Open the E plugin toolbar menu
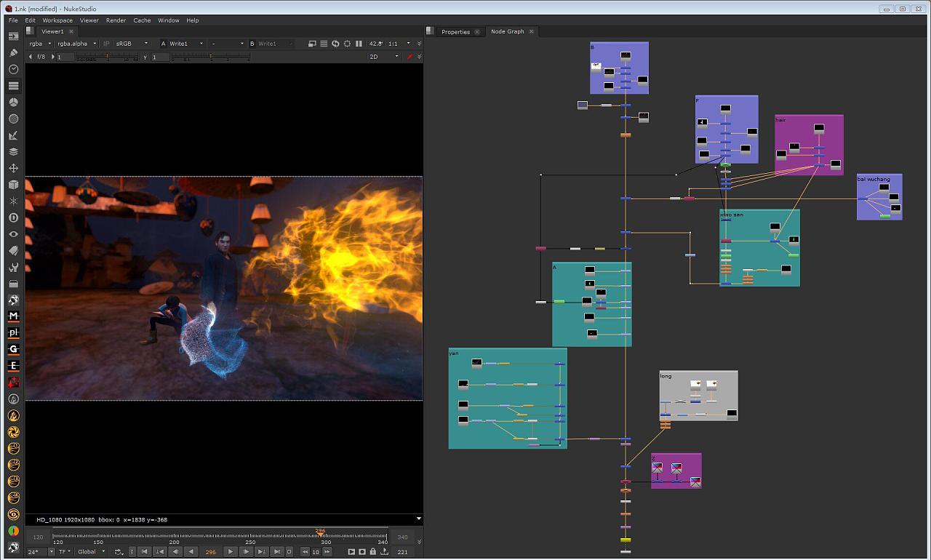Viewport: 931px width, 560px height. [x=13, y=366]
